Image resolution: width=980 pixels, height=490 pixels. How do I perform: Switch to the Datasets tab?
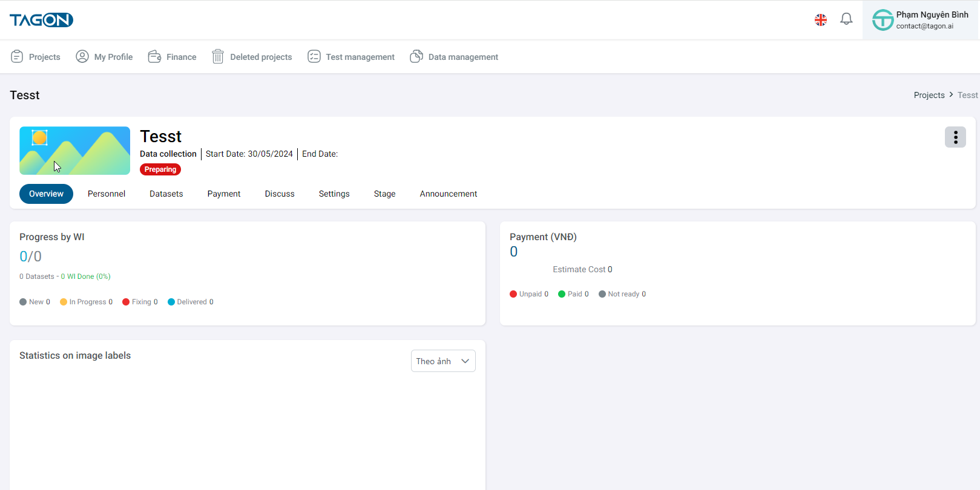coord(166,194)
